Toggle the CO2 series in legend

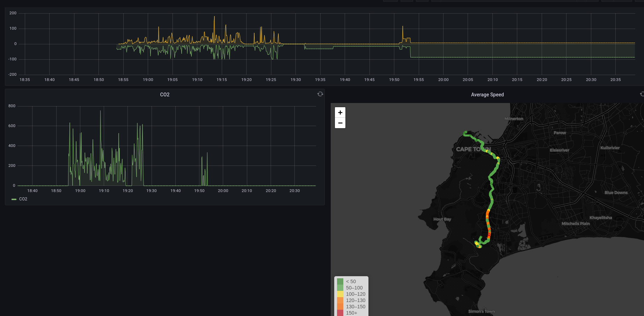[x=23, y=199]
